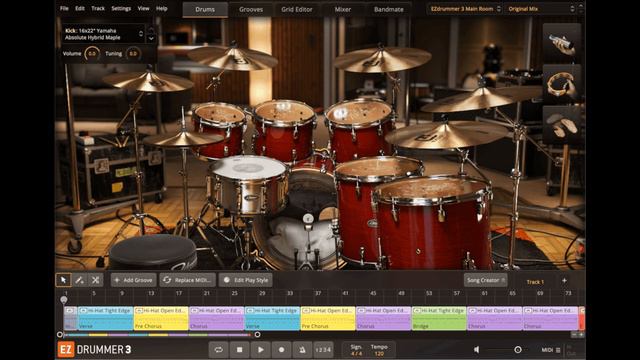This screenshot has height=360, width=640.
Task: Open the Help menu
Action: coord(162,8)
